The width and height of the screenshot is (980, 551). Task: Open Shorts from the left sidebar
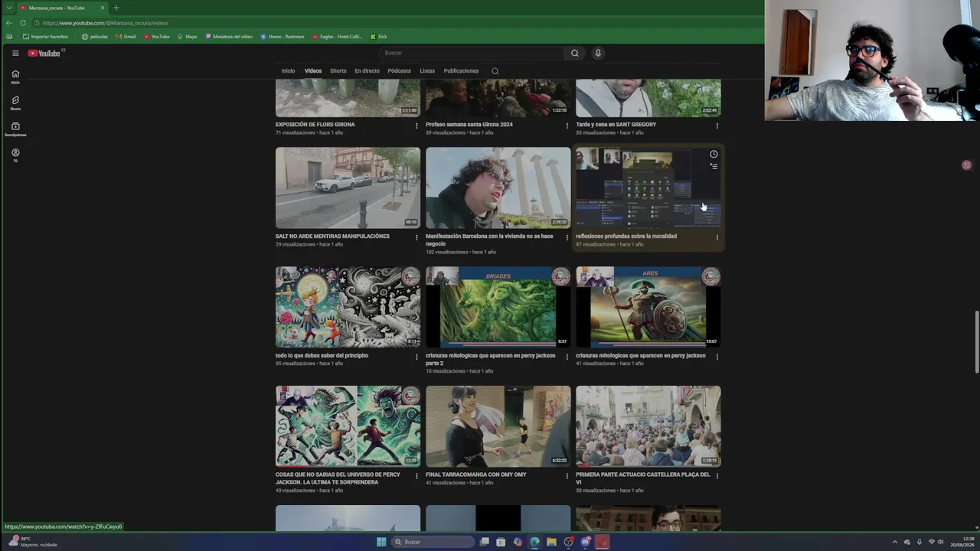(15, 103)
